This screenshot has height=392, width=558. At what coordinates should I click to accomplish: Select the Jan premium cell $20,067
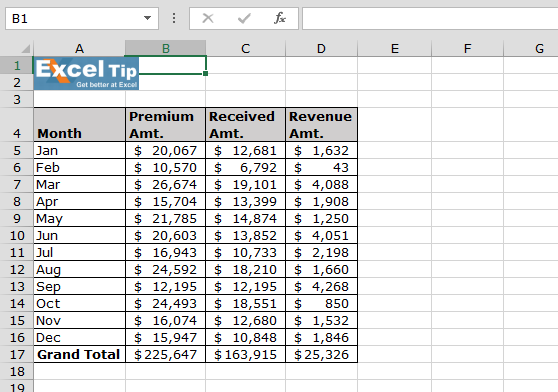click(165, 150)
